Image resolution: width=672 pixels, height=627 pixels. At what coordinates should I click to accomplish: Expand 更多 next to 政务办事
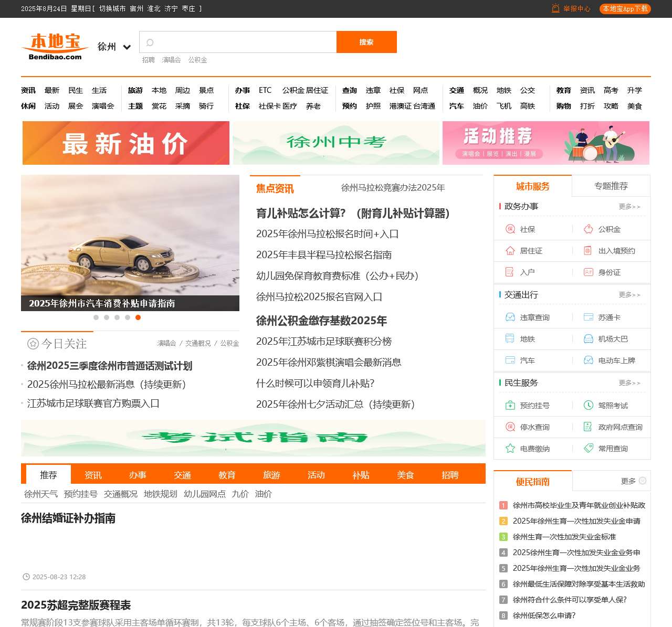click(x=630, y=207)
